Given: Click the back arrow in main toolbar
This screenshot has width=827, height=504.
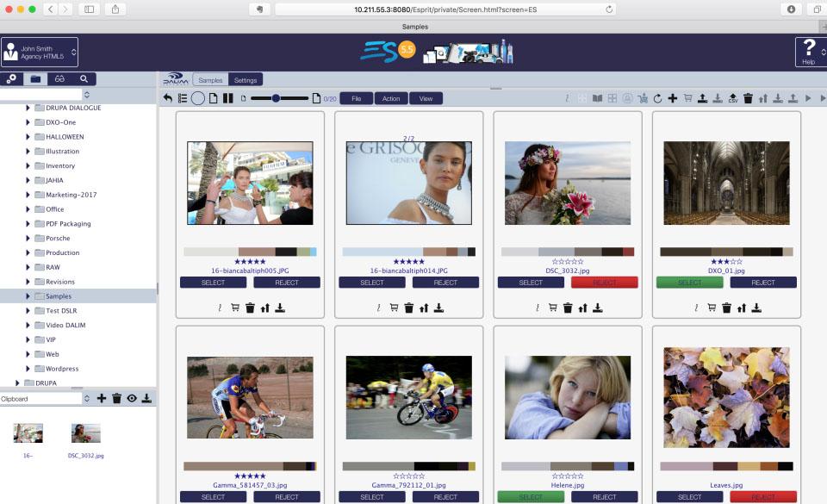Looking at the screenshot, I should 168,98.
